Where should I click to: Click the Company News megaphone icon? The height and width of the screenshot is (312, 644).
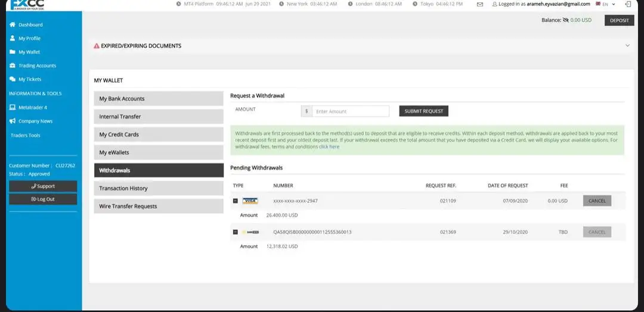point(13,121)
